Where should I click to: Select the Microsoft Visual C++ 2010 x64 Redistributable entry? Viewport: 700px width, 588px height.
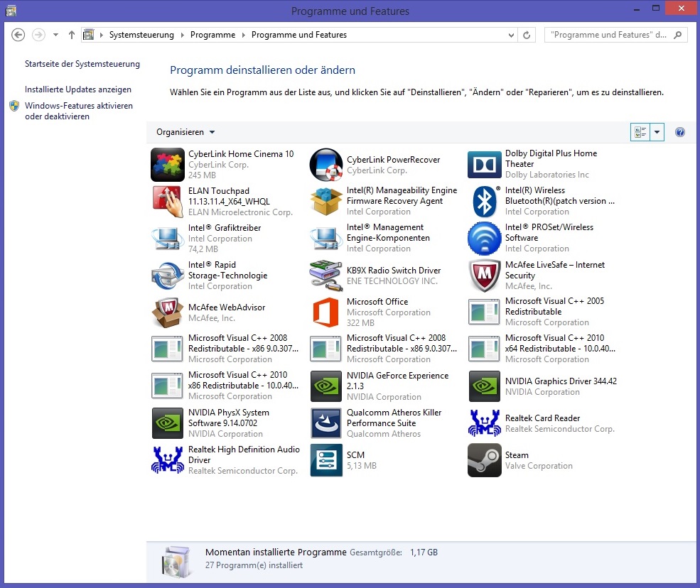pos(542,349)
